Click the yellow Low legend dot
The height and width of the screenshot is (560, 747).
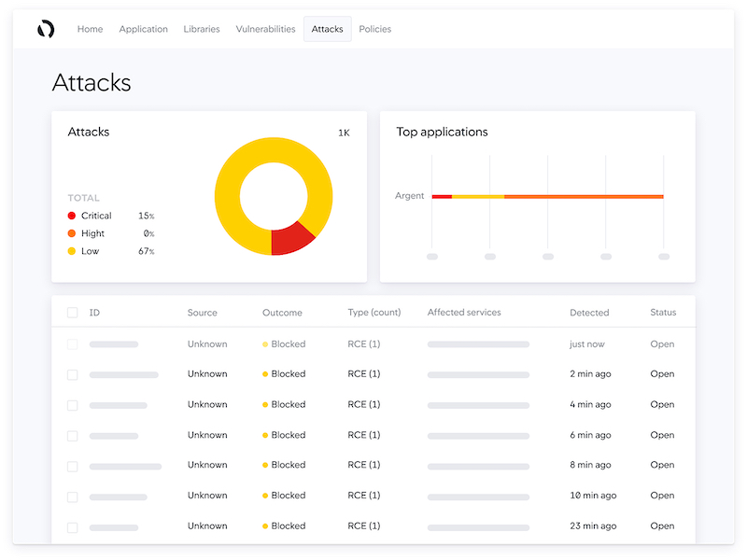72,251
